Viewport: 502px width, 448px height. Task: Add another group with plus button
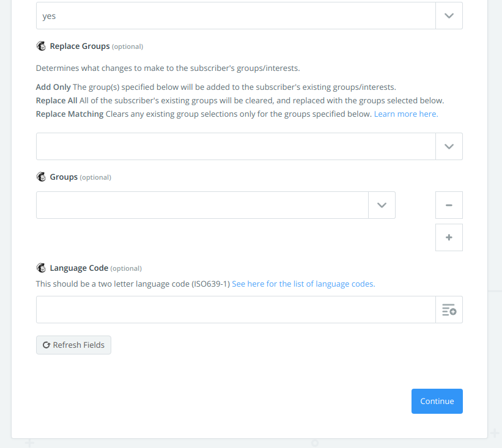449,237
